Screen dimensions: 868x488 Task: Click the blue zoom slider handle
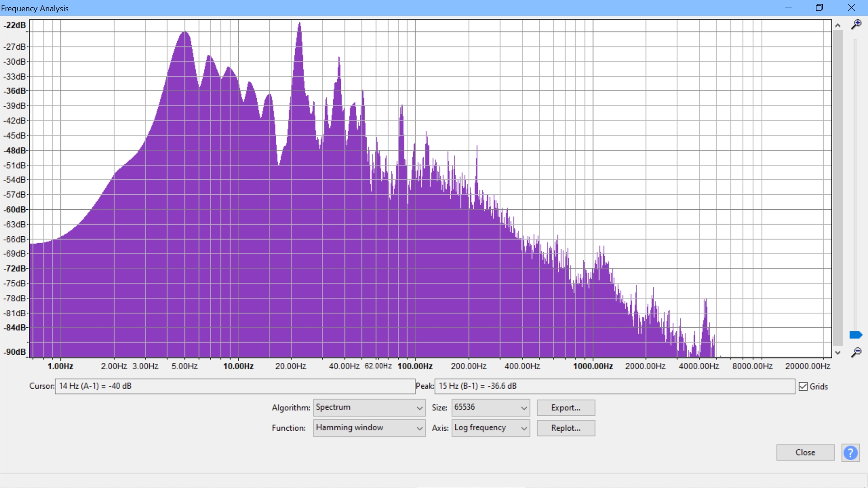(855, 335)
